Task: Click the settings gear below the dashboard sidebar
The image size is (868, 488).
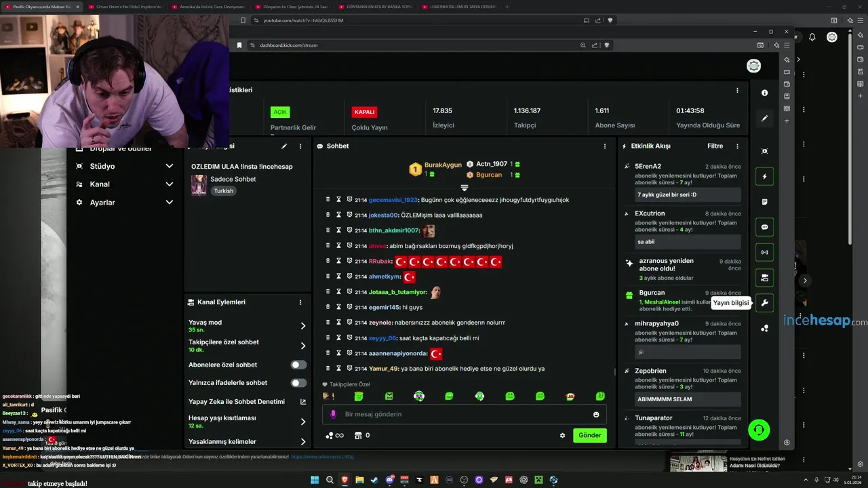Action: point(787,443)
